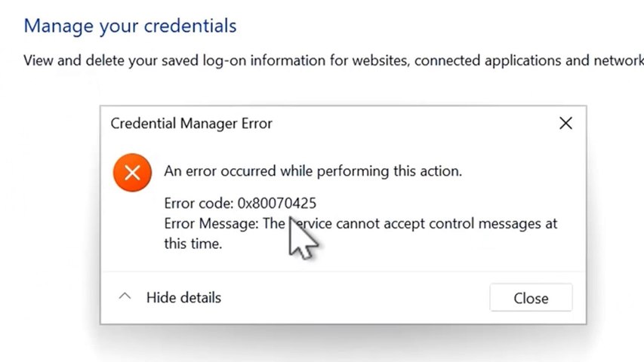Click the 'Error Message:' label

pos(211,224)
